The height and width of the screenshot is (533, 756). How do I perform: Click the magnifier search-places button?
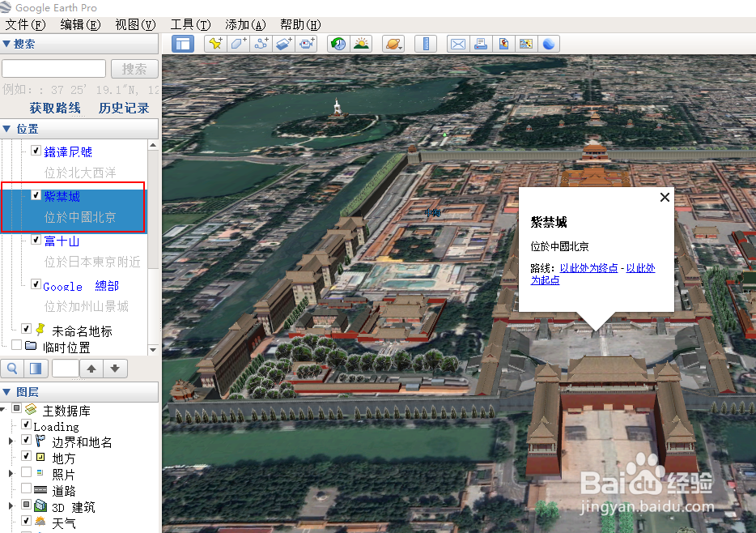click(12, 369)
